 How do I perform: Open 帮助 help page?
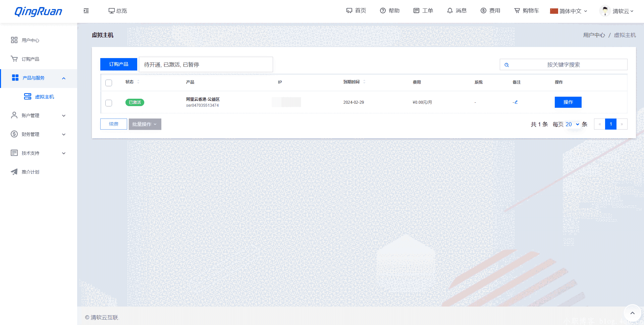(390, 11)
